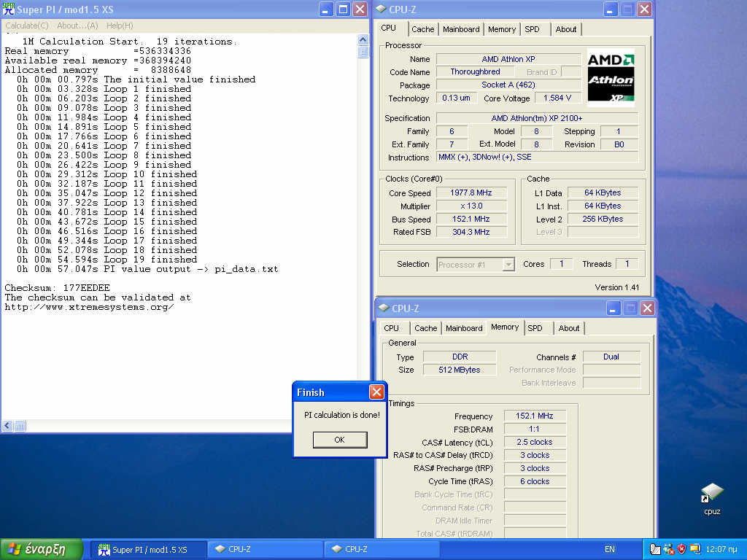Click the Instructions MMX, 3DNow!, SSE field

[537, 157]
